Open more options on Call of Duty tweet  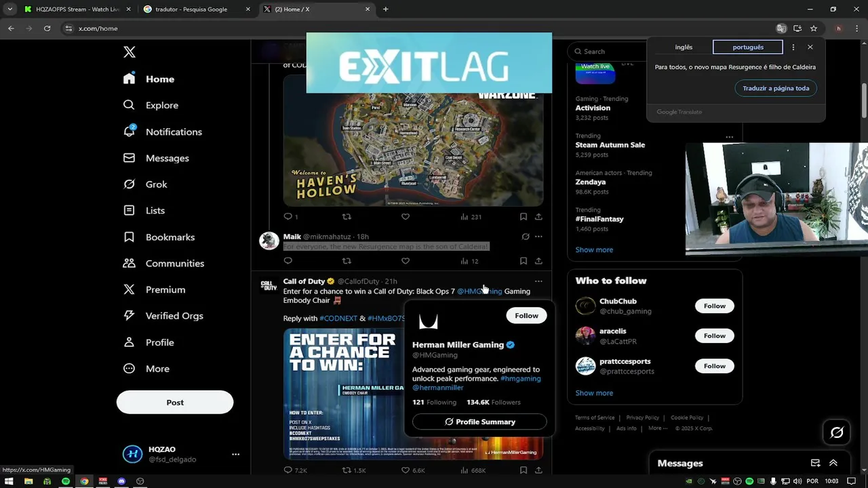538,281
